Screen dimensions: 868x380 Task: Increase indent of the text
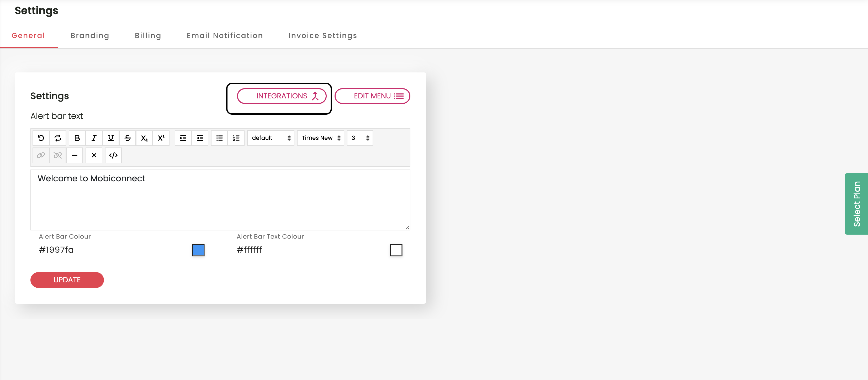183,138
